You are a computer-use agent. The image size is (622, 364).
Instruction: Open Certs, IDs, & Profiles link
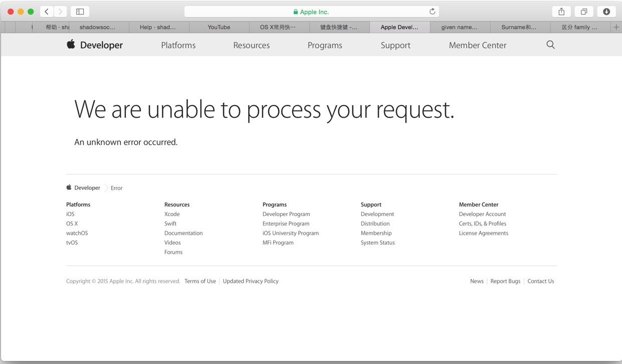[483, 224]
